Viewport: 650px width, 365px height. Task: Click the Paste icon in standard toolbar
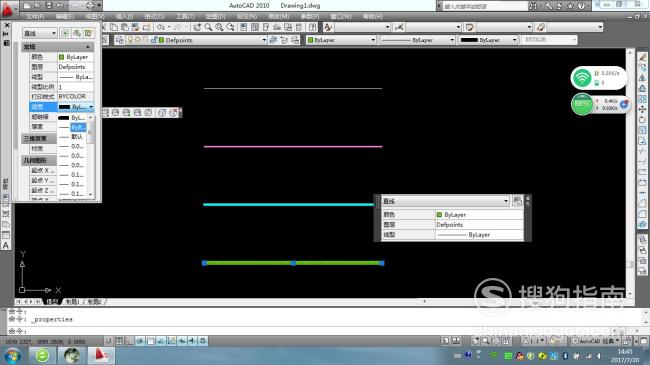tap(125, 27)
